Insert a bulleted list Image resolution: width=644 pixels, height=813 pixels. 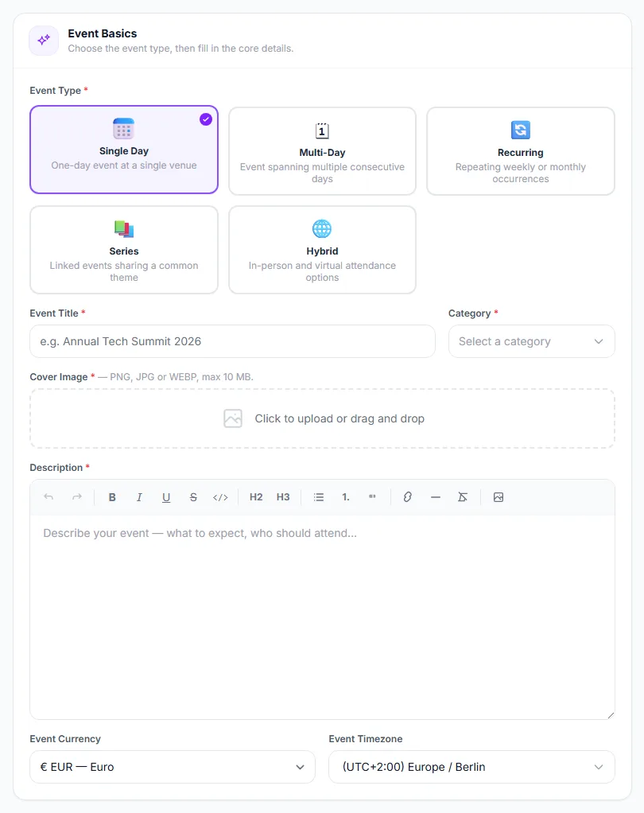click(x=319, y=497)
